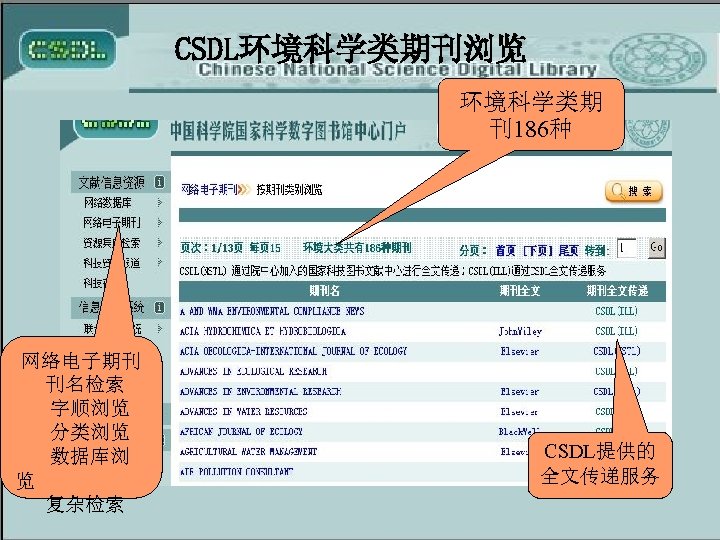Click Elsevier link for ACTA OECOLOGICA row

520,351
